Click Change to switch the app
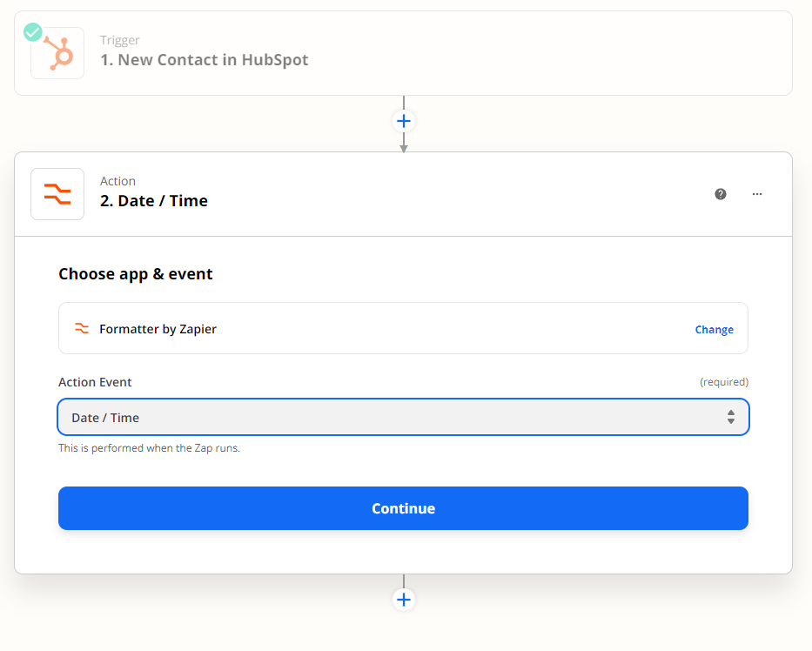The height and width of the screenshot is (651, 812). (x=715, y=329)
